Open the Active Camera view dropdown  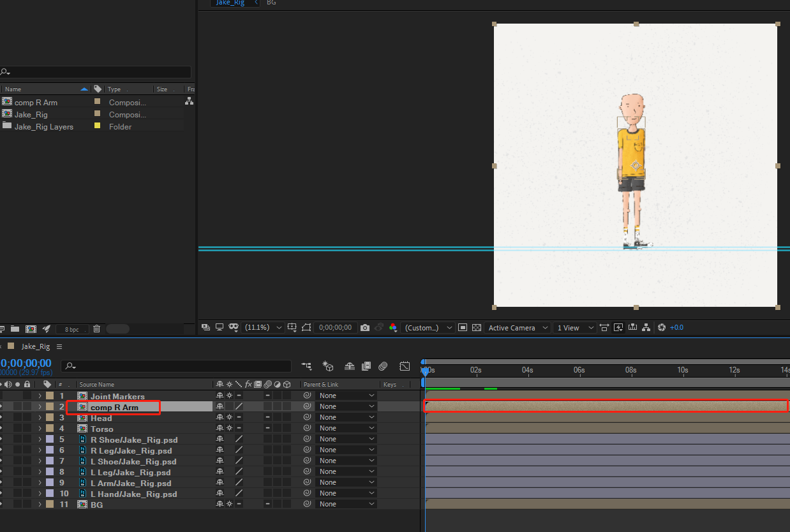(518, 327)
